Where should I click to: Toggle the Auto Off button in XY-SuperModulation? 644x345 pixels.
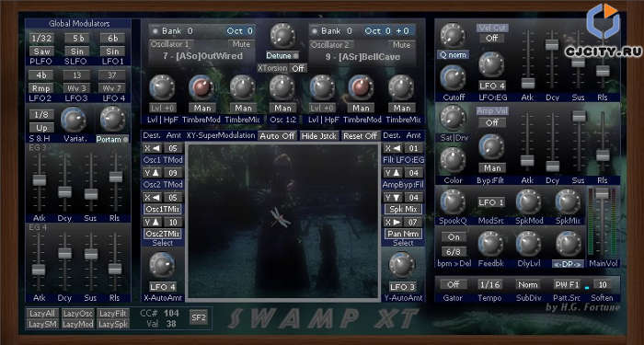point(278,136)
